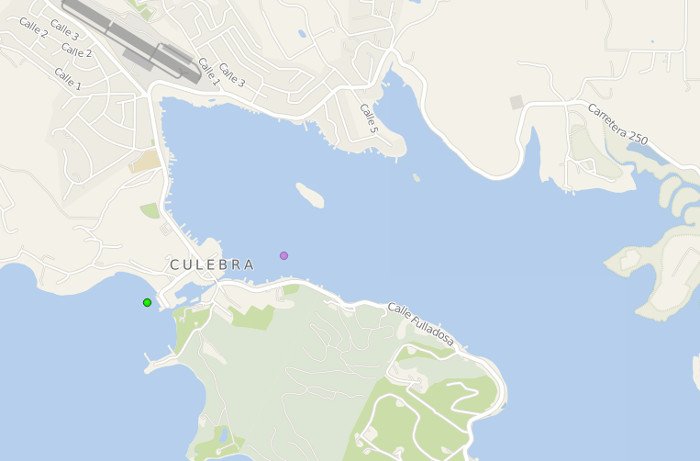Click the CULEBRA town label
The height and width of the screenshot is (461, 700).
coord(212,265)
